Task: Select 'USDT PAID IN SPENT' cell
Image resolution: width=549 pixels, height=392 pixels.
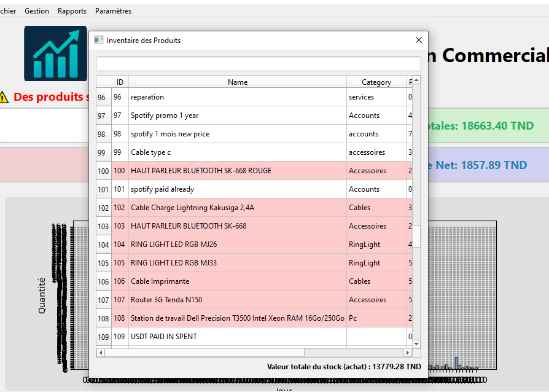Action: click(238, 336)
